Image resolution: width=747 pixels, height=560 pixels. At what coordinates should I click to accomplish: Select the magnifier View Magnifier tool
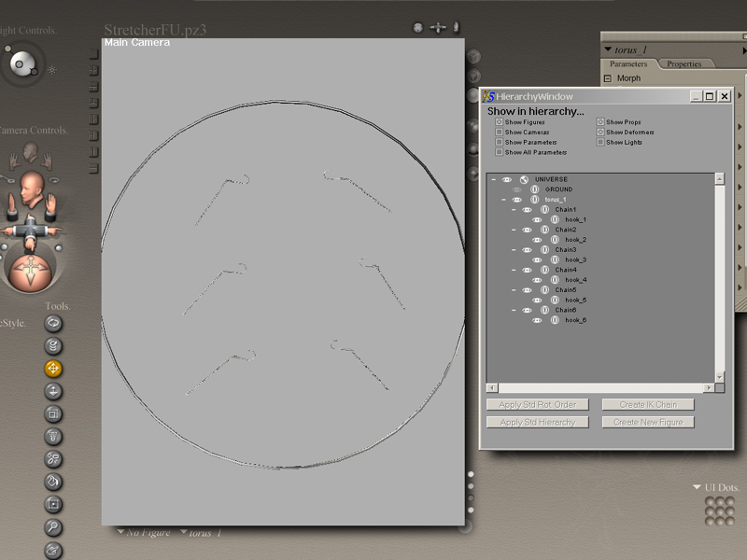pyautogui.click(x=53, y=527)
